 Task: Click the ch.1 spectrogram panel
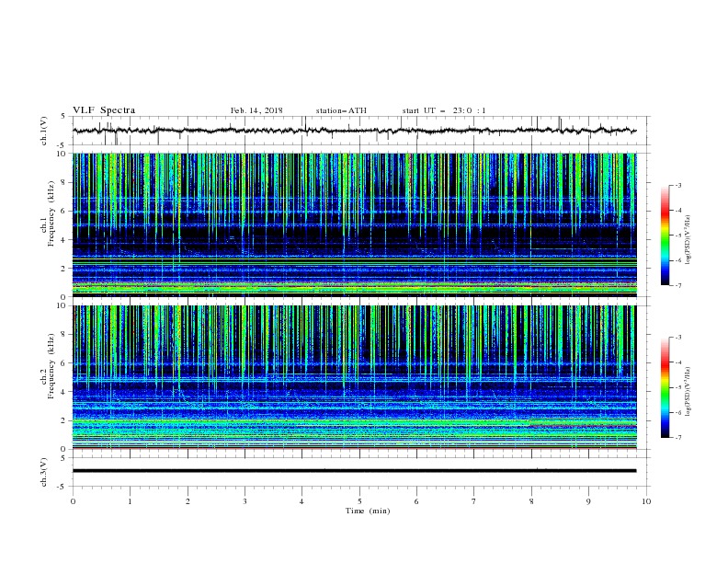(355, 224)
